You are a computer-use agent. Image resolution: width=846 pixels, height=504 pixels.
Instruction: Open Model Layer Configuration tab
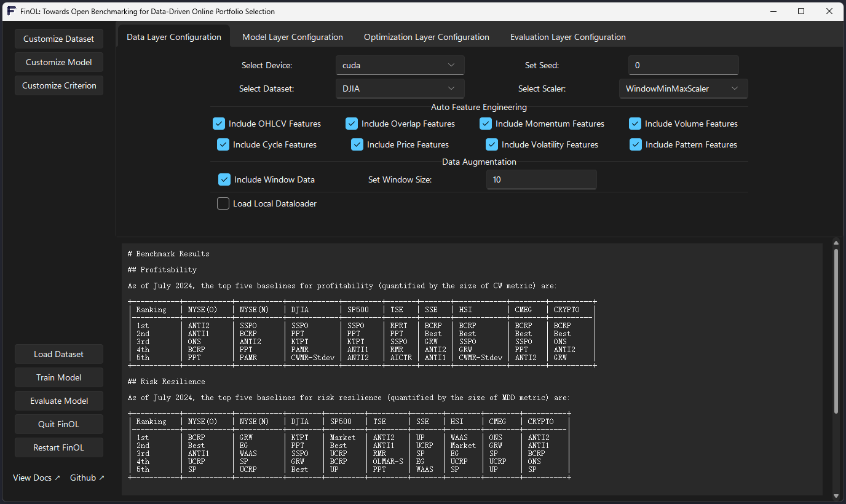293,37
